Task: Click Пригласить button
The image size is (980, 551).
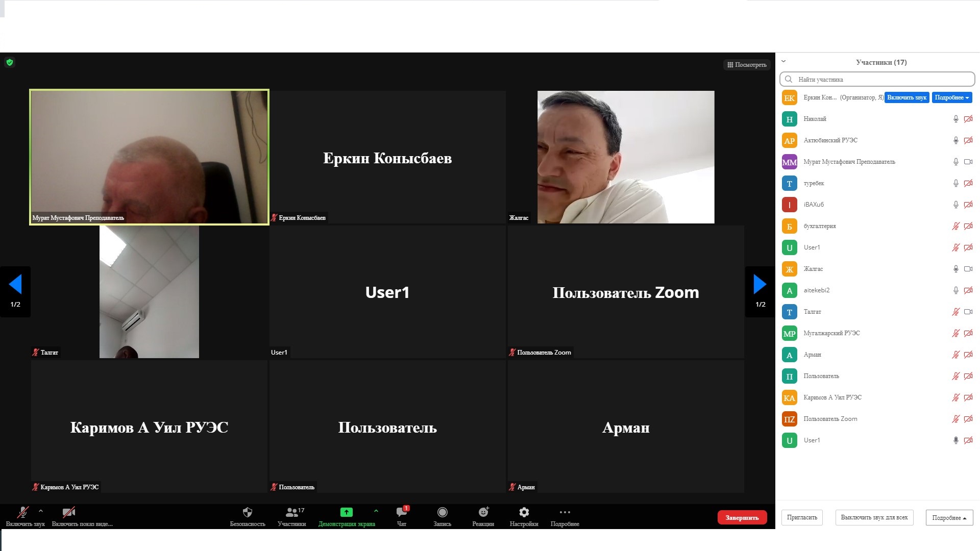Action: click(802, 517)
